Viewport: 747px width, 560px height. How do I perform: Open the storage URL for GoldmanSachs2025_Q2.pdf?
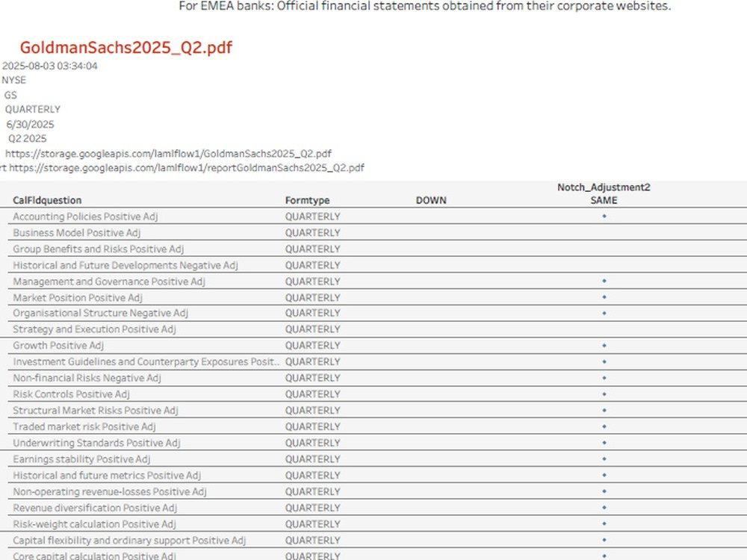pyautogui.click(x=168, y=154)
